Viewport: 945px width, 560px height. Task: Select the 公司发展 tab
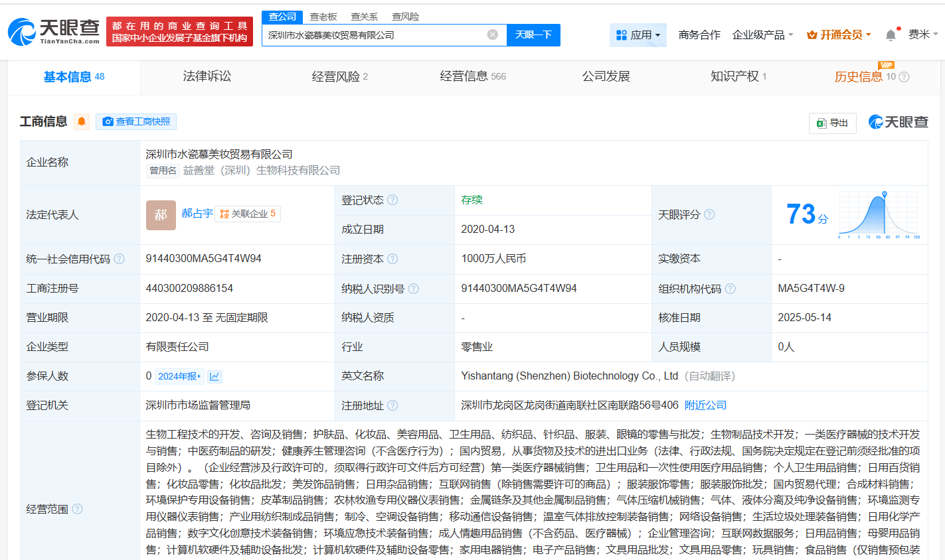606,76
